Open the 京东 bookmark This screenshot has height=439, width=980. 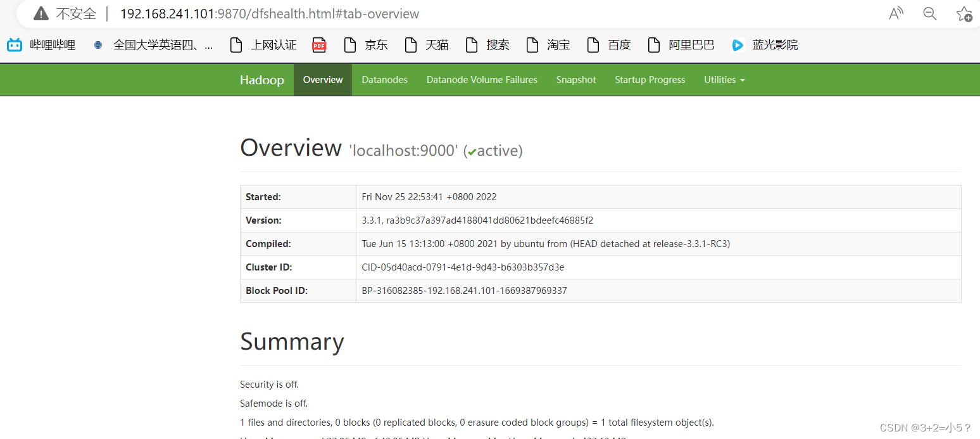pyautogui.click(x=366, y=45)
